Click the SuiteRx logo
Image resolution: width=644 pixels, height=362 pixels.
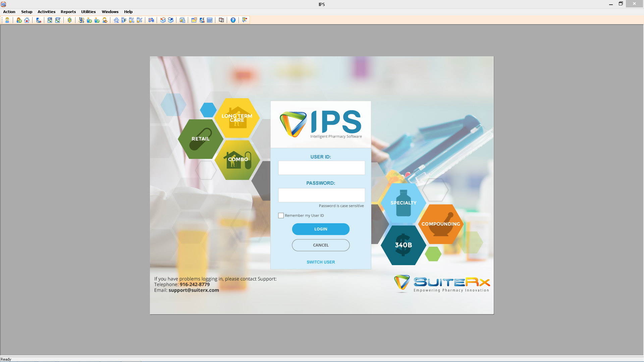click(442, 284)
